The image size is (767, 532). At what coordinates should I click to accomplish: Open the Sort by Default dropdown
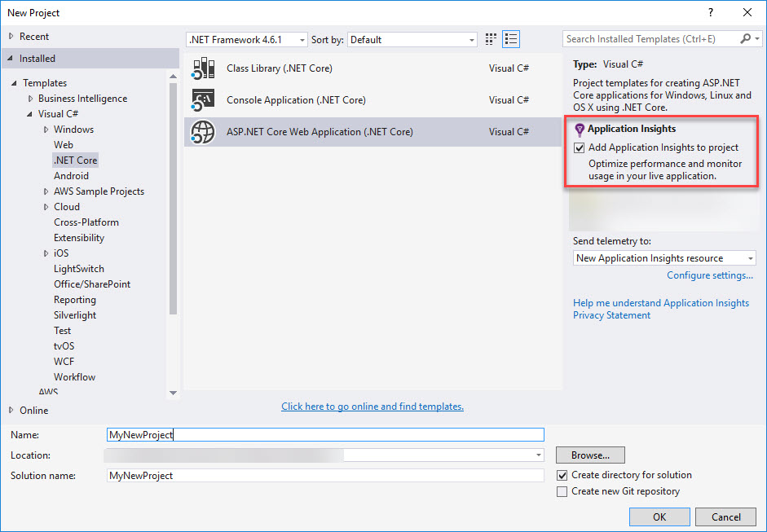coord(412,40)
